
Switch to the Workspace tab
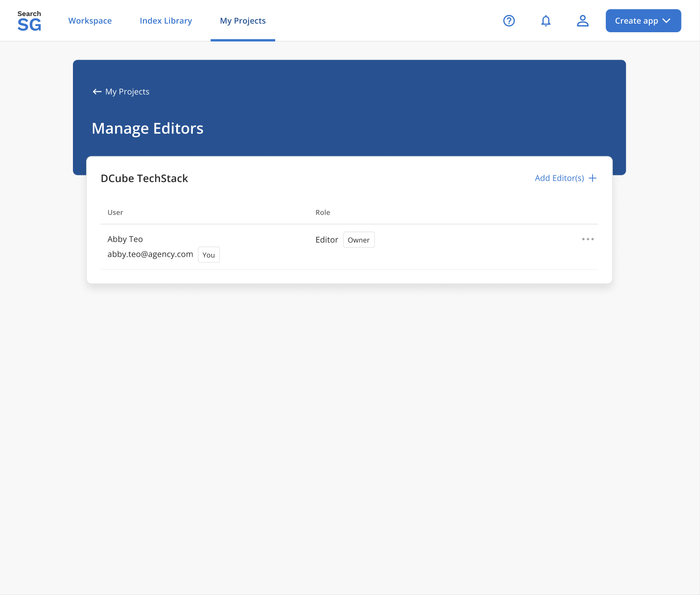[x=90, y=20]
